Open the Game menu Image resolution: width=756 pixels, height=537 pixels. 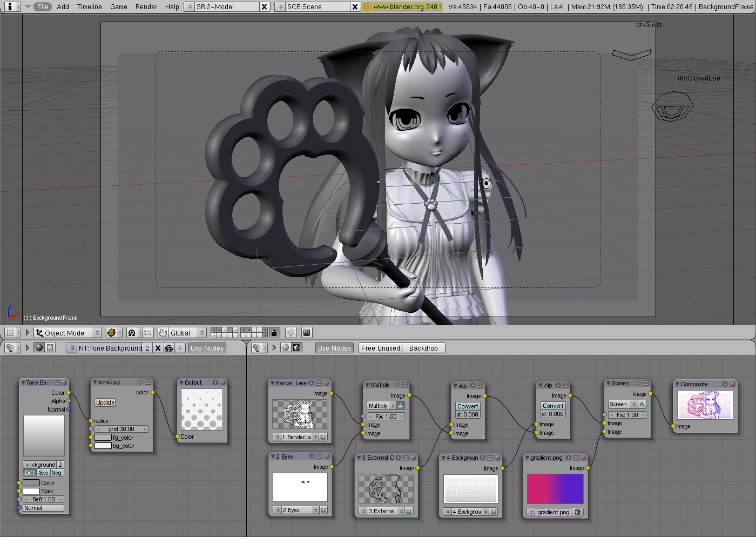(x=119, y=6)
